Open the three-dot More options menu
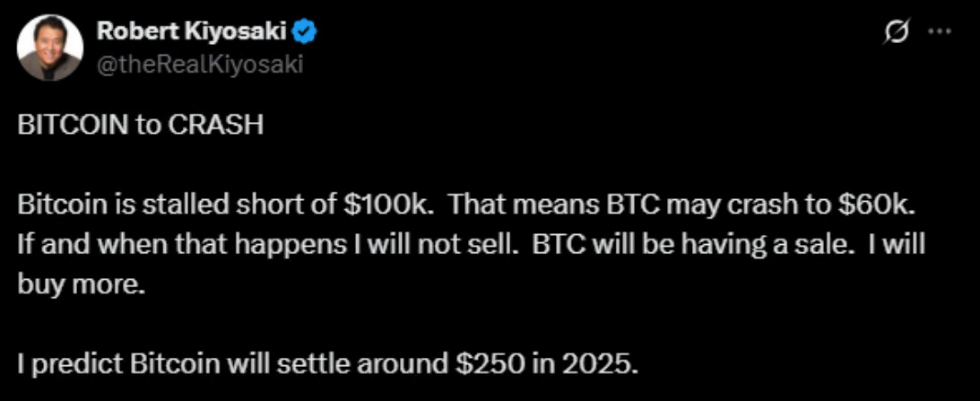 (x=938, y=31)
